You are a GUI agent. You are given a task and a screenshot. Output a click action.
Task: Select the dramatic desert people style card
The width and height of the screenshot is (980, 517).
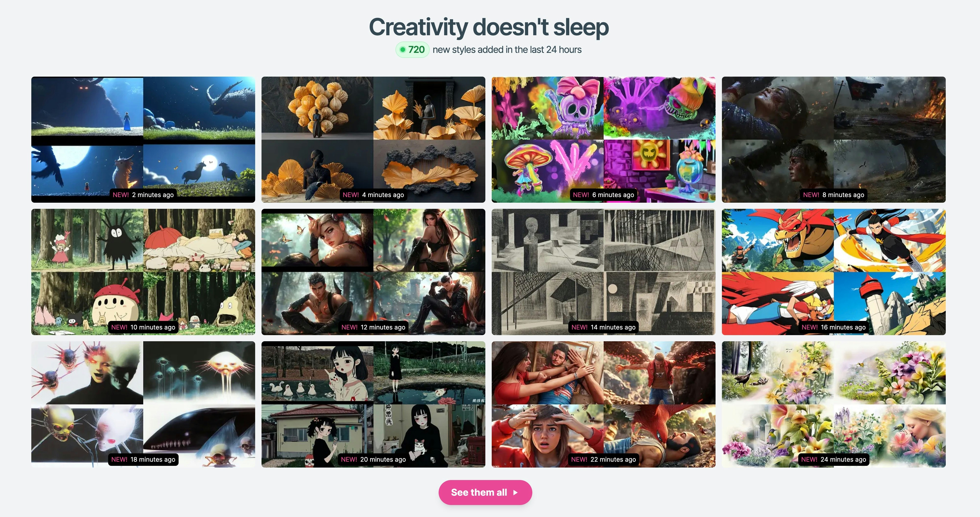click(603, 404)
